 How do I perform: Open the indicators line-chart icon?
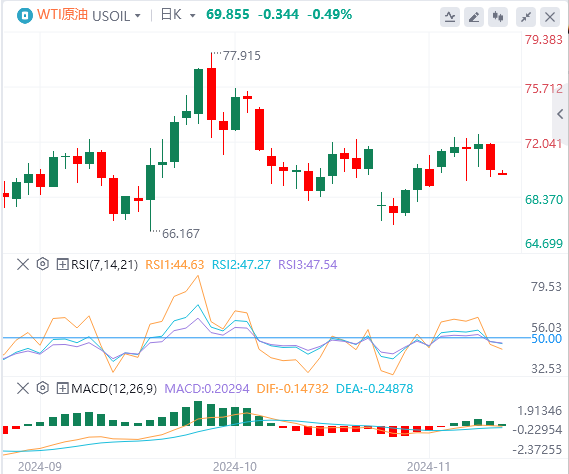coord(450,17)
